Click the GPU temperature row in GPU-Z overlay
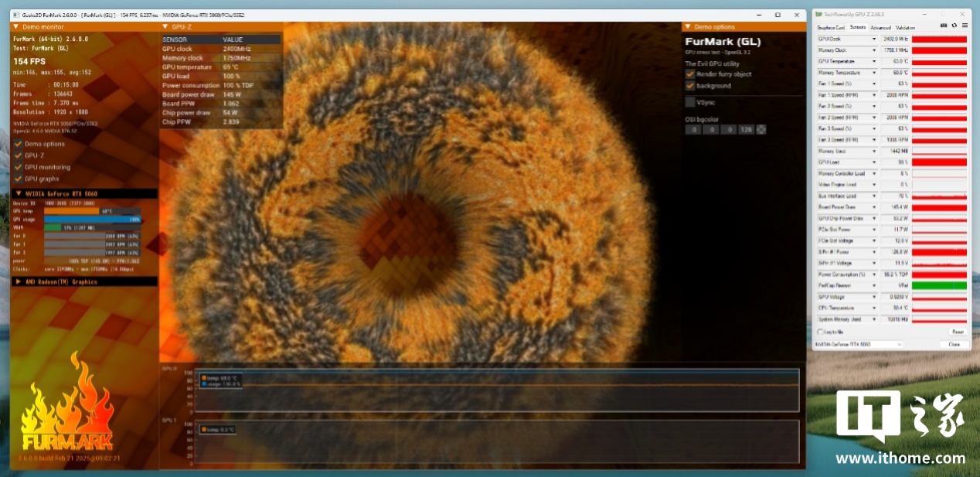The width and height of the screenshot is (980, 477). pyautogui.click(x=222, y=67)
